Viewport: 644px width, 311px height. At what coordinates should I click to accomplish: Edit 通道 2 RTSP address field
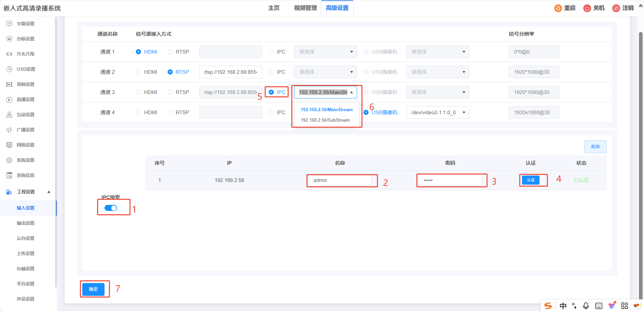(x=231, y=72)
